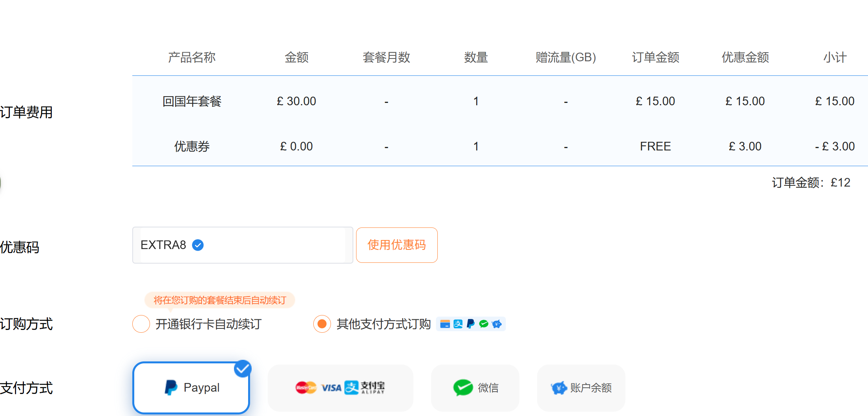
Task: Click the 使用优惠码 button
Action: 397,245
